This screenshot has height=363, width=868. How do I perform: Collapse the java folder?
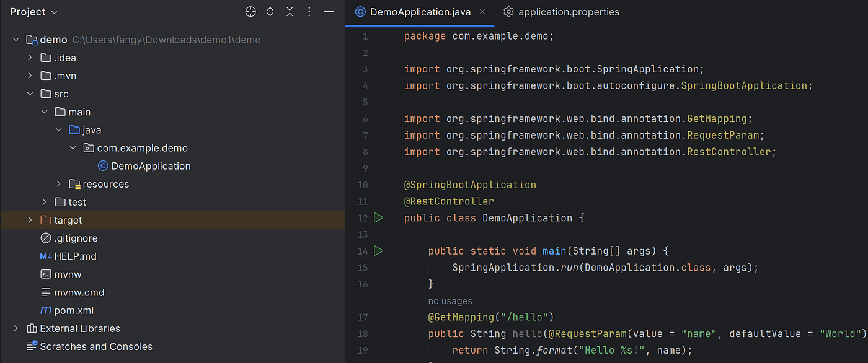click(x=59, y=129)
